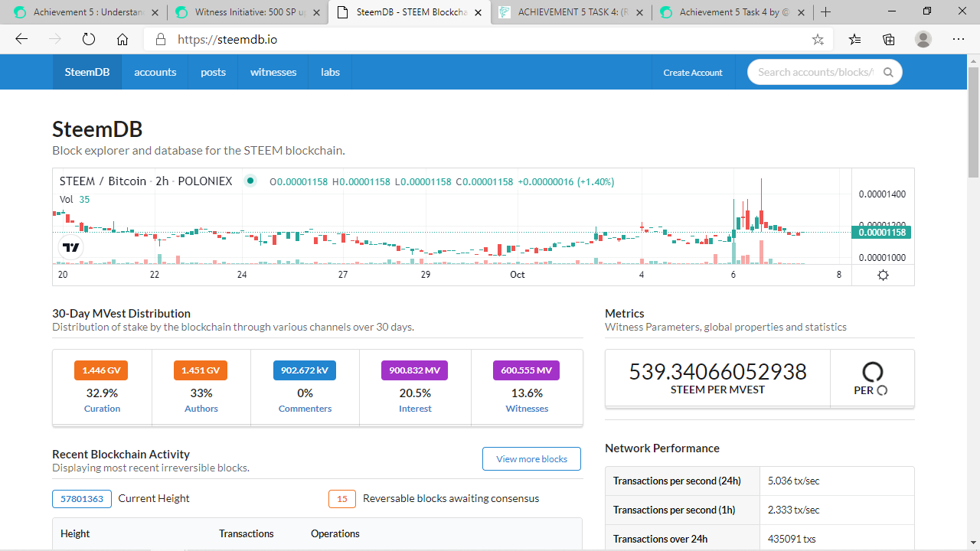Open the posts menu item
Viewport: 980px width, 551px height.
click(x=214, y=72)
